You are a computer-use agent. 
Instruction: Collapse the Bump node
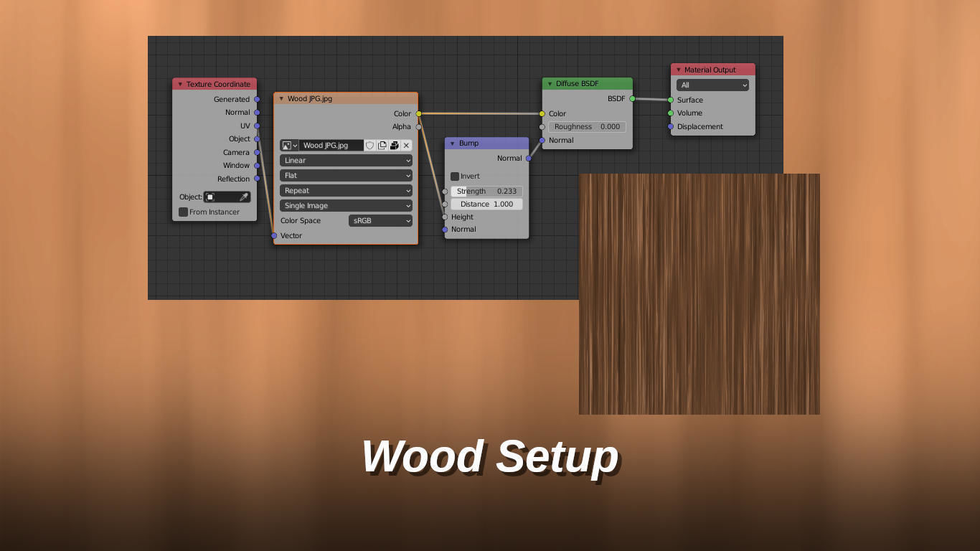click(452, 143)
